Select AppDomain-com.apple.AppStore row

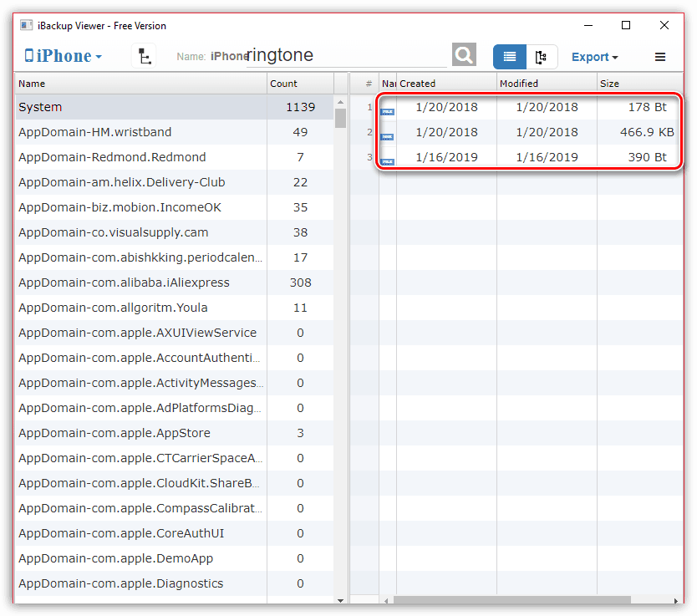click(174, 433)
